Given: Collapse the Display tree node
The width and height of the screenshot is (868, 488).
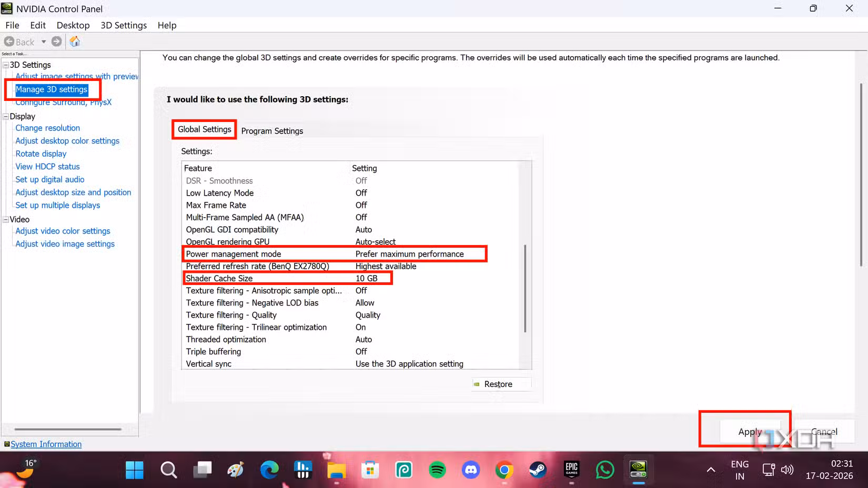Looking at the screenshot, I should coord(6,117).
